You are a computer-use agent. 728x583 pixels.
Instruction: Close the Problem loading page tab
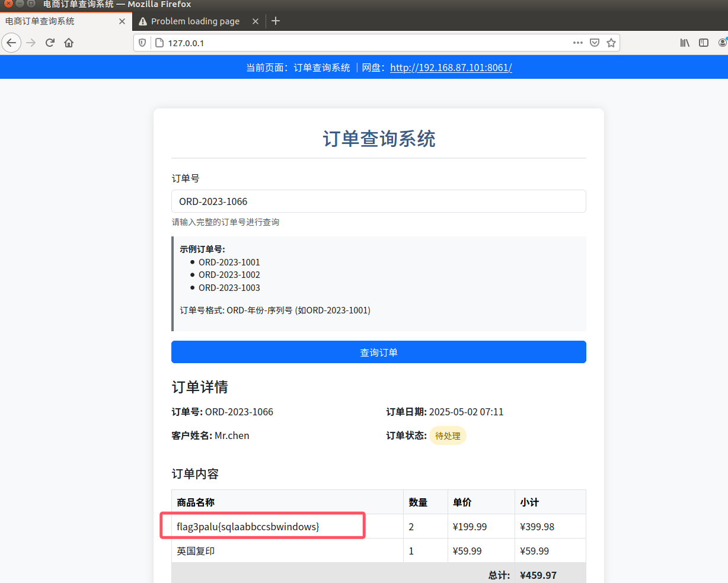pos(256,21)
